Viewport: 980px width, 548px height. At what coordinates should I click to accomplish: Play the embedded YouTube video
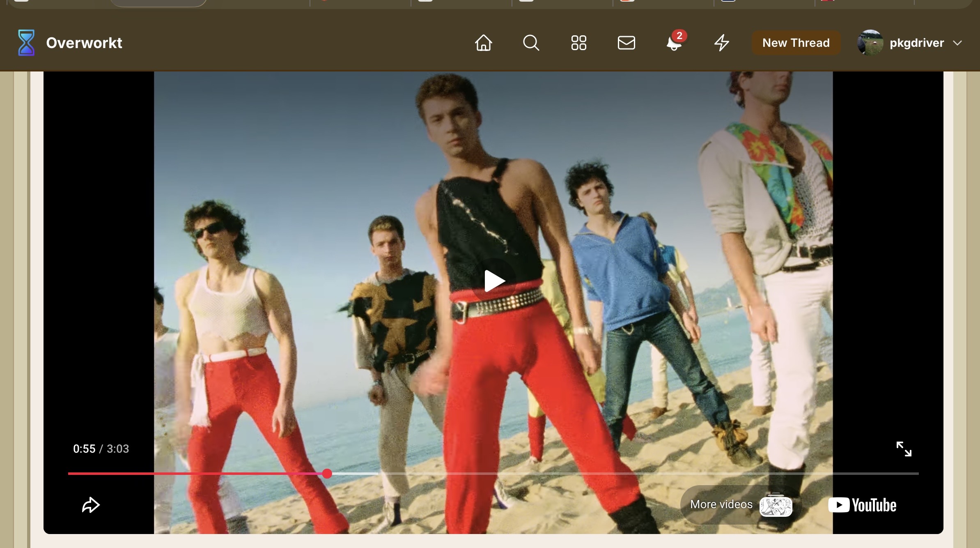[x=494, y=281]
